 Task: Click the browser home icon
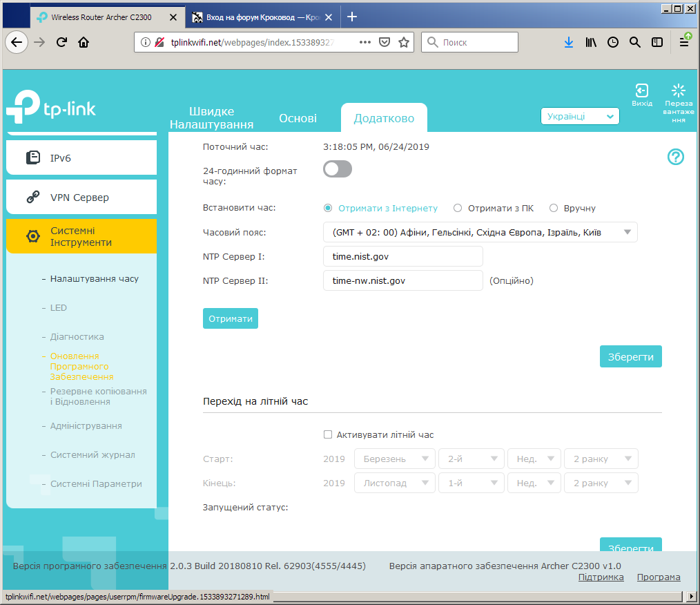(x=84, y=42)
